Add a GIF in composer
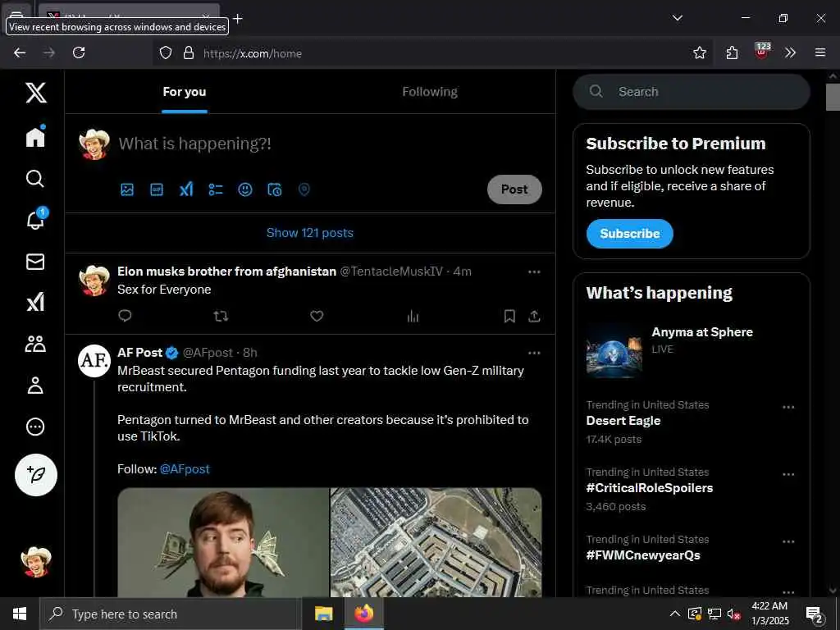Image resolution: width=840 pixels, height=630 pixels. click(157, 189)
